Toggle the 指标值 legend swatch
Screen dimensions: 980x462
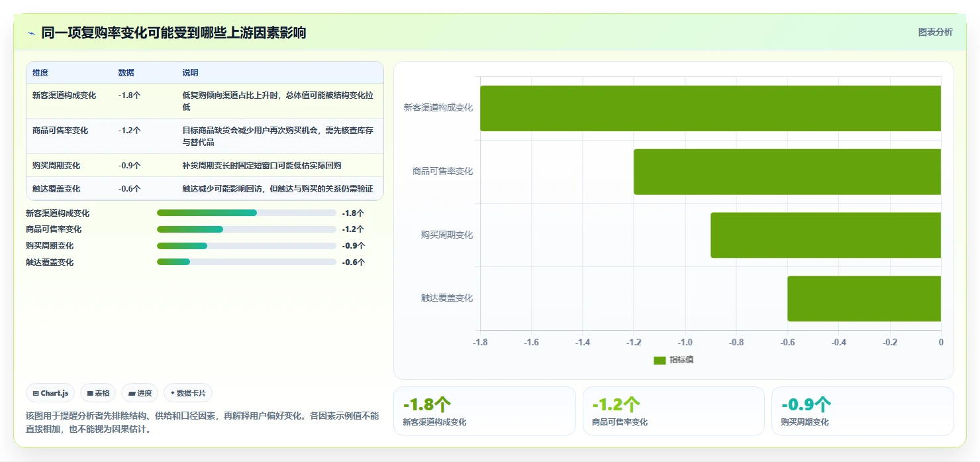659,360
